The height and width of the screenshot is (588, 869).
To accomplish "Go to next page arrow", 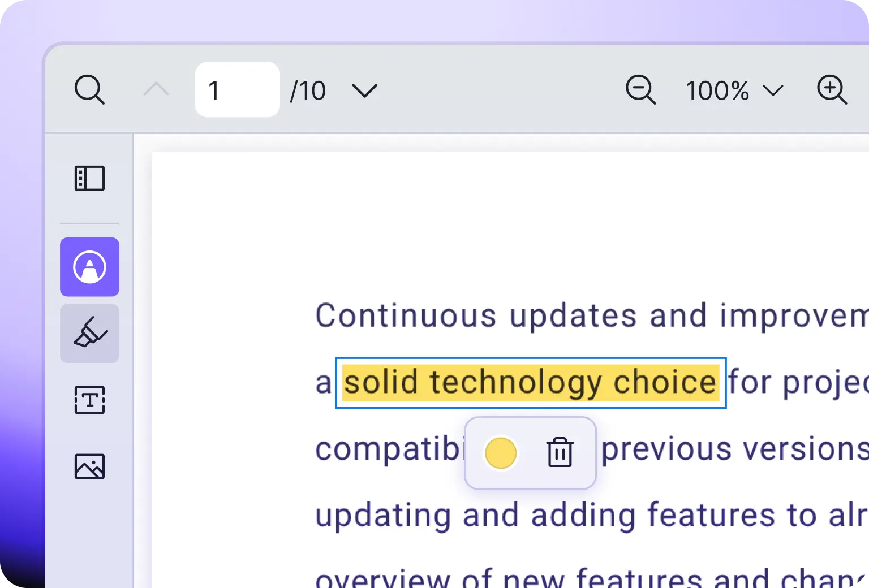I will [364, 90].
